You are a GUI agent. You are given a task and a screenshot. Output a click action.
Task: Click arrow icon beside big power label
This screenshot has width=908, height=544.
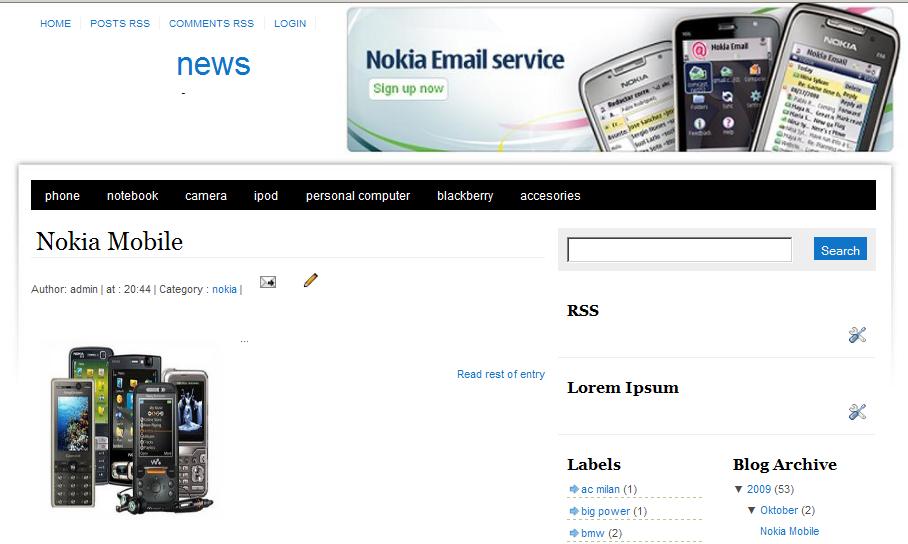coord(574,511)
